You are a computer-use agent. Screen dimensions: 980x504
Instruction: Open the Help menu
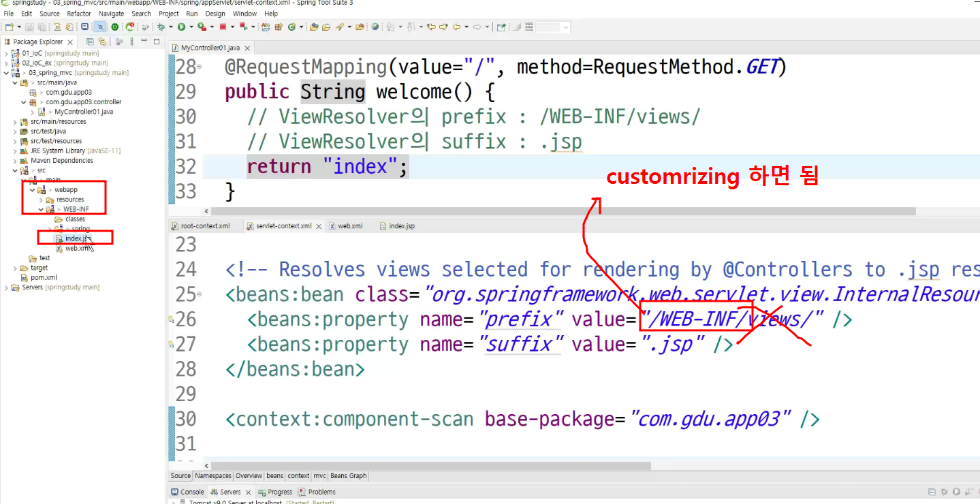271,14
